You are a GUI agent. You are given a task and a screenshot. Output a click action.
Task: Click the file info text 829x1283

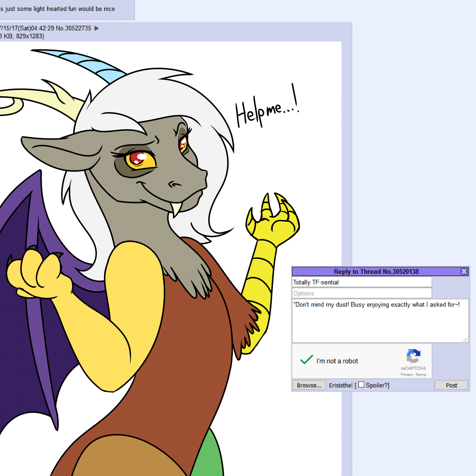point(30,36)
